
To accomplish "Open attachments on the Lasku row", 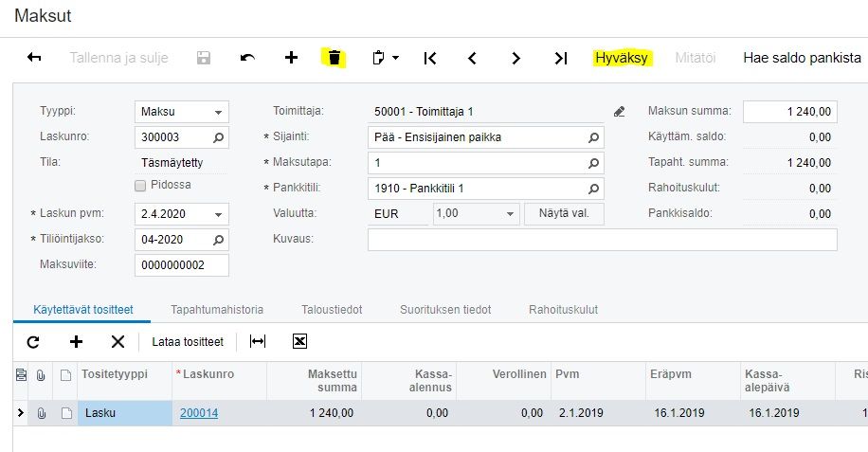I will tap(42, 413).
